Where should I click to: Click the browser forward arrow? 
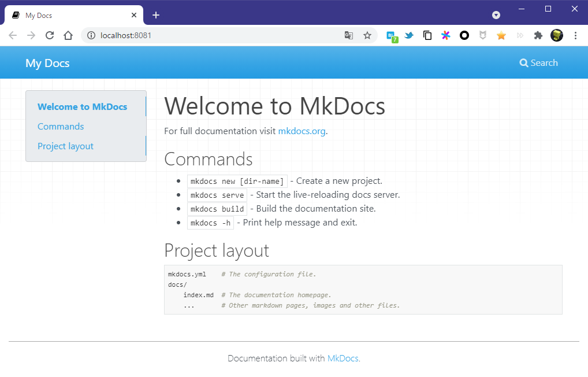31,35
